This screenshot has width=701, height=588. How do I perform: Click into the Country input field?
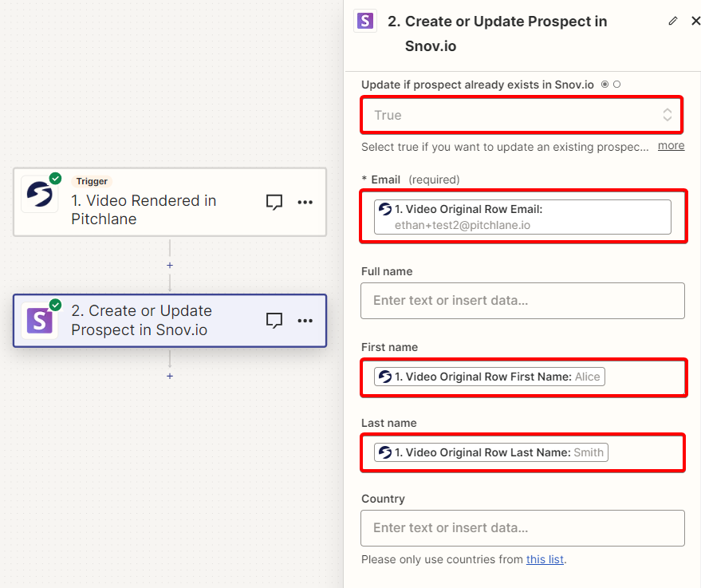coord(522,528)
